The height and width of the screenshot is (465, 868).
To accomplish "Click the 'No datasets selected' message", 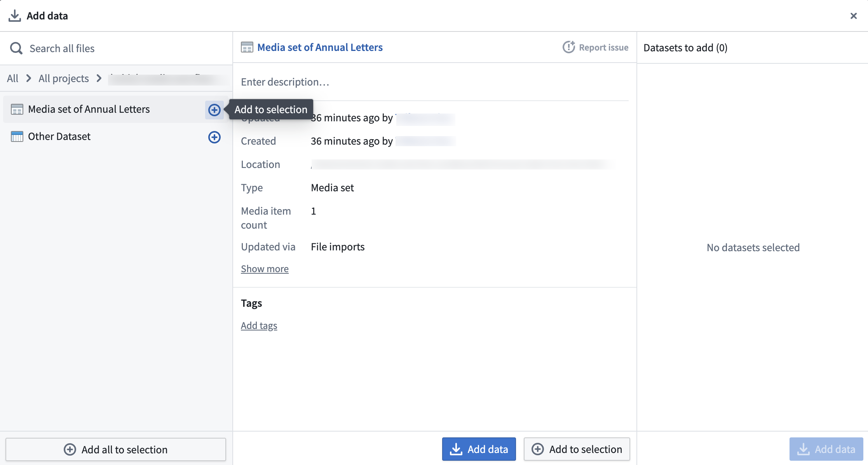I will (x=753, y=248).
